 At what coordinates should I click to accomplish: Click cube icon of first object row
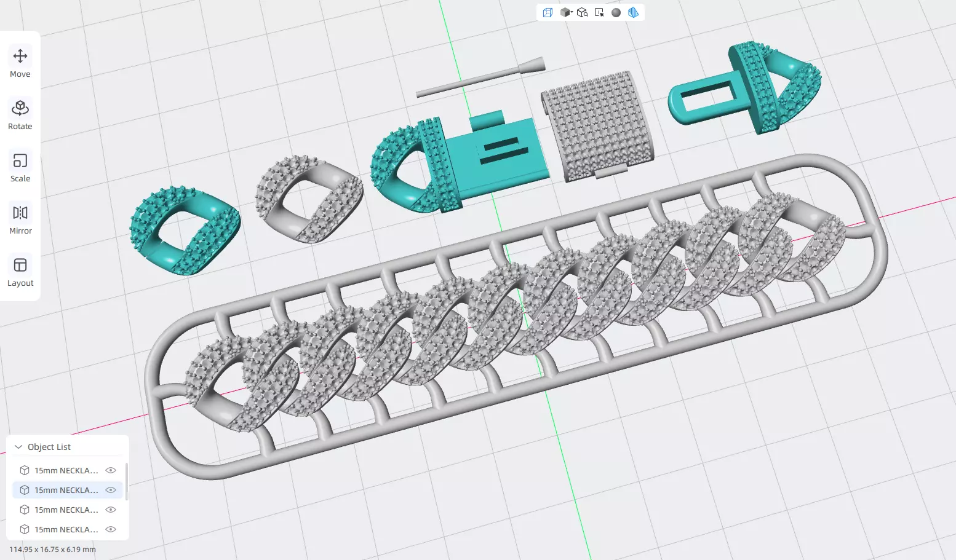(25, 470)
